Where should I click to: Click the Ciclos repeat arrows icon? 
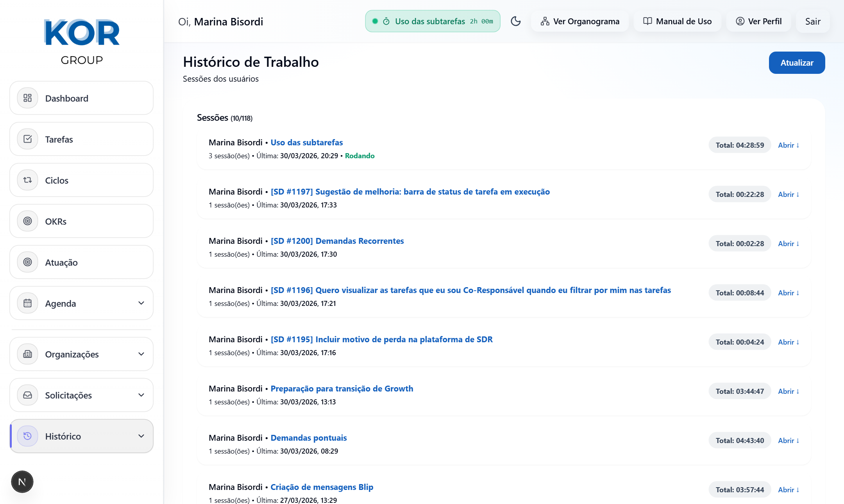[27, 180]
